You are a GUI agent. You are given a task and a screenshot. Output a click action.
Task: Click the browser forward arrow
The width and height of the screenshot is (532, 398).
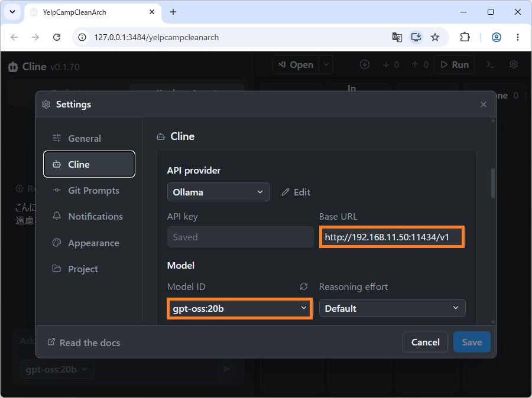click(35, 37)
